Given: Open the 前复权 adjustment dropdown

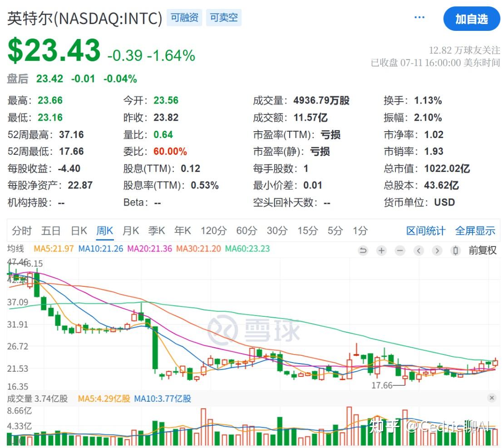Looking at the screenshot, I should pyautogui.click(x=483, y=250).
